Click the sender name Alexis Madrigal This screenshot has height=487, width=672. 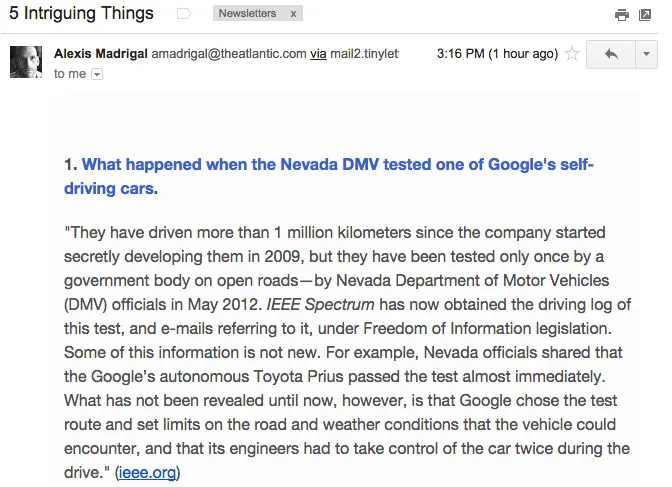[100, 54]
